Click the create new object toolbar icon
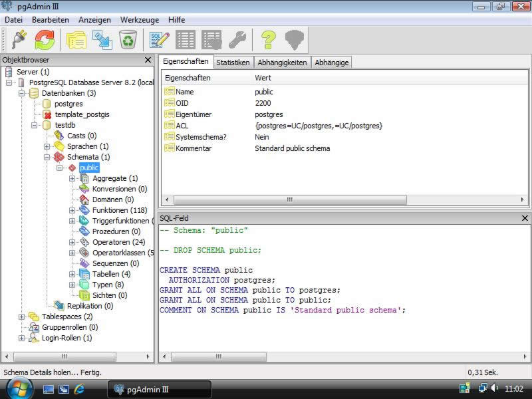Screen dimensions: 532x399 [x=102, y=40]
